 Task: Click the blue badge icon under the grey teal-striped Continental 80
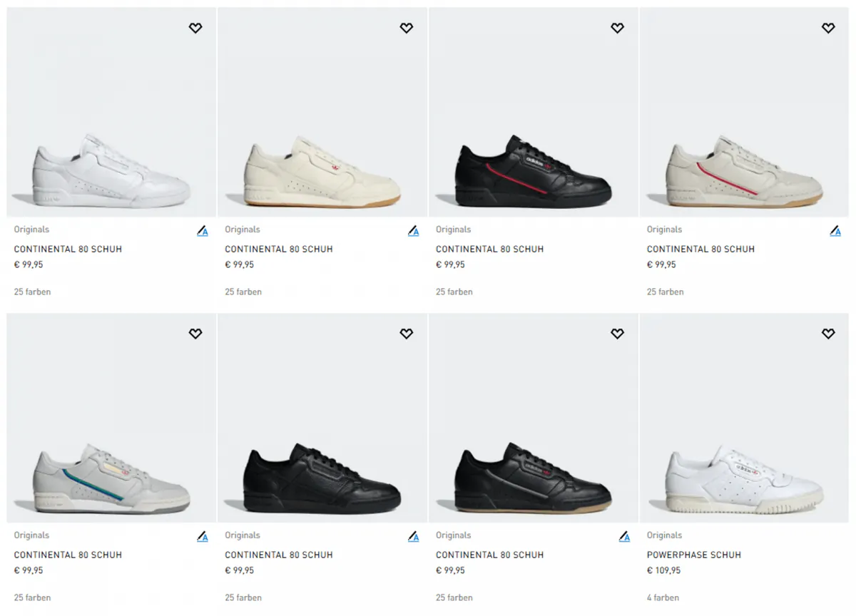point(203,537)
